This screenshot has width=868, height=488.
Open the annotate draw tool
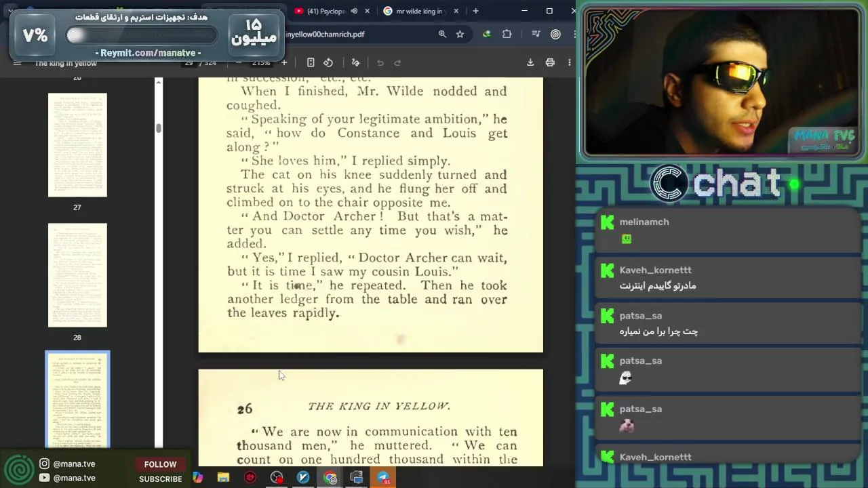355,62
